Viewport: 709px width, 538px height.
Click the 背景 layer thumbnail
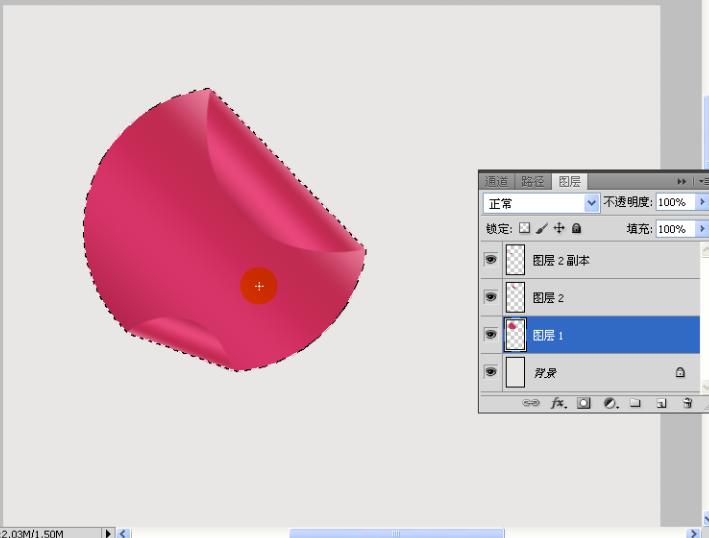coord(515,372)
